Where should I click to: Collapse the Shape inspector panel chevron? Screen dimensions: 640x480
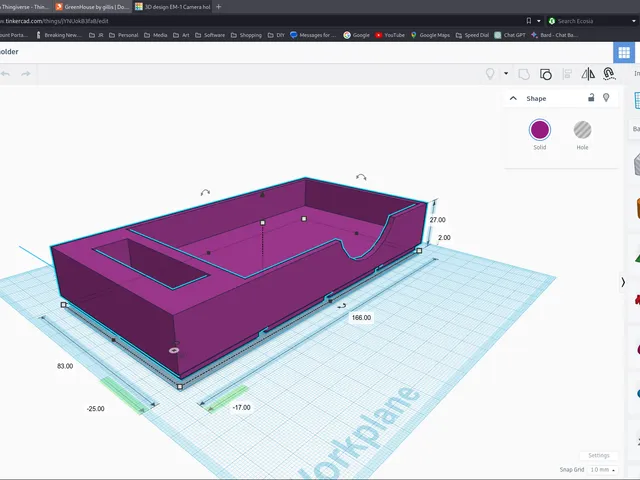513,98
